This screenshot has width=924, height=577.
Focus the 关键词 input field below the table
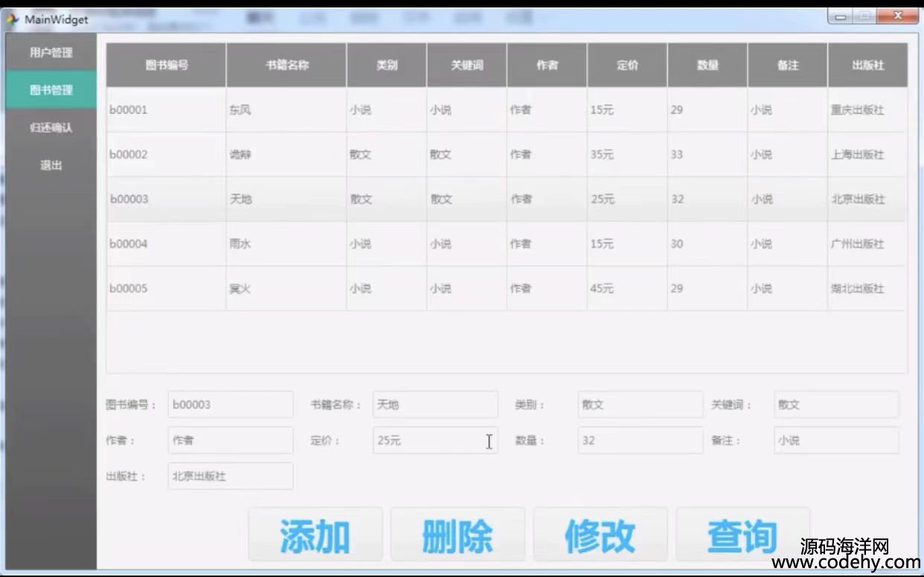click(836, 404)
